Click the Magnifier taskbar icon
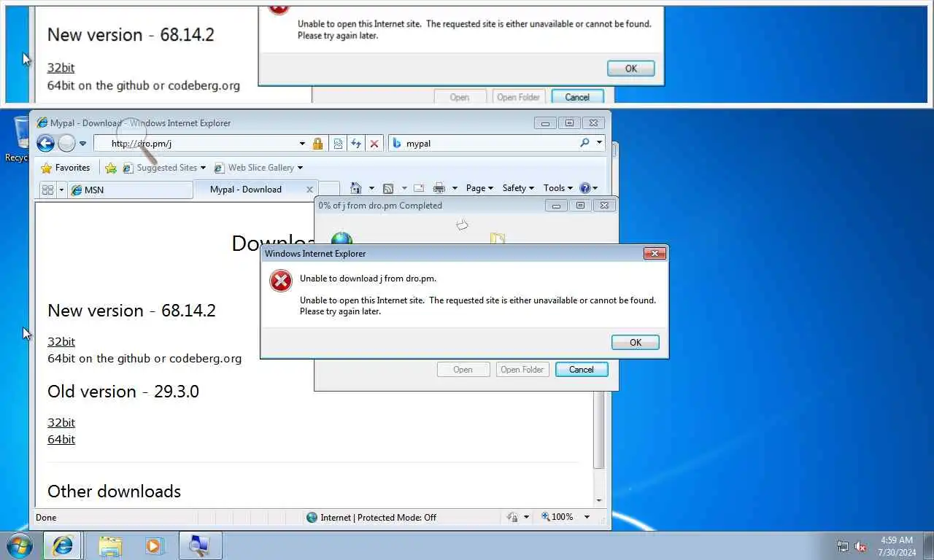The height and width of the screenshot is (560, 934). [200, 545]
